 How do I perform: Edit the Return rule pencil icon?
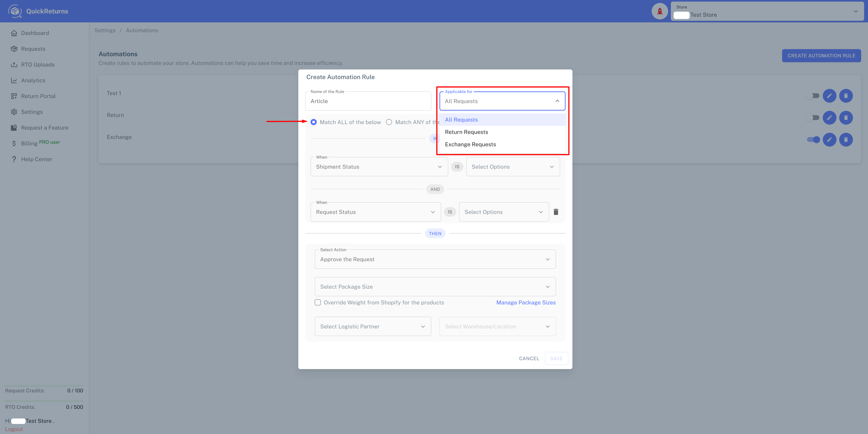829,118
